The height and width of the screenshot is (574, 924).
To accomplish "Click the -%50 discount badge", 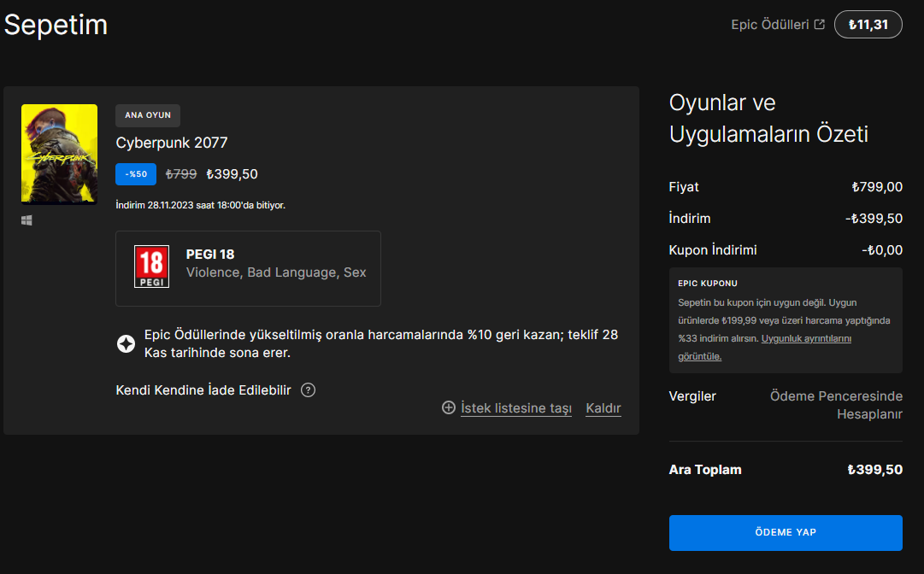I will (x=136, y=174).
